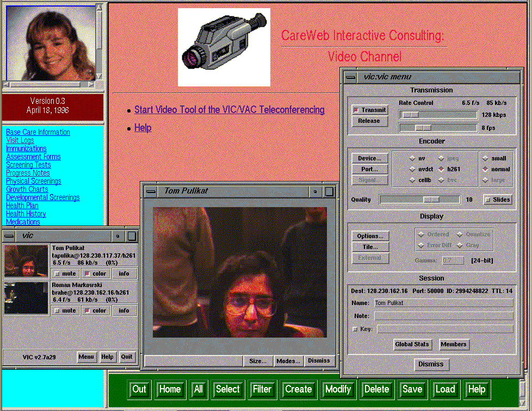Click Help in the green toolbar

tap(477, 389)
